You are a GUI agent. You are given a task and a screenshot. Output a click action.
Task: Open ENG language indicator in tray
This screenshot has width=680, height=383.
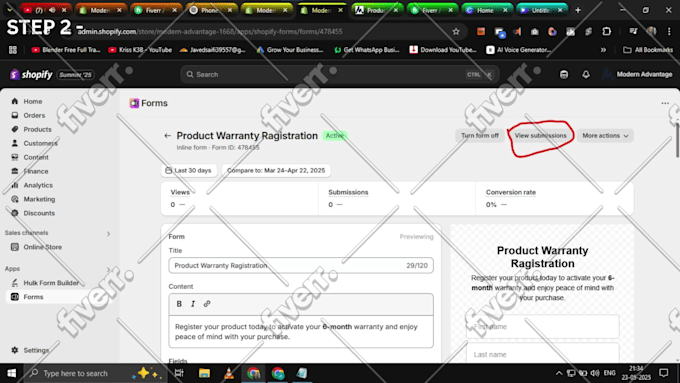(609, 373)
